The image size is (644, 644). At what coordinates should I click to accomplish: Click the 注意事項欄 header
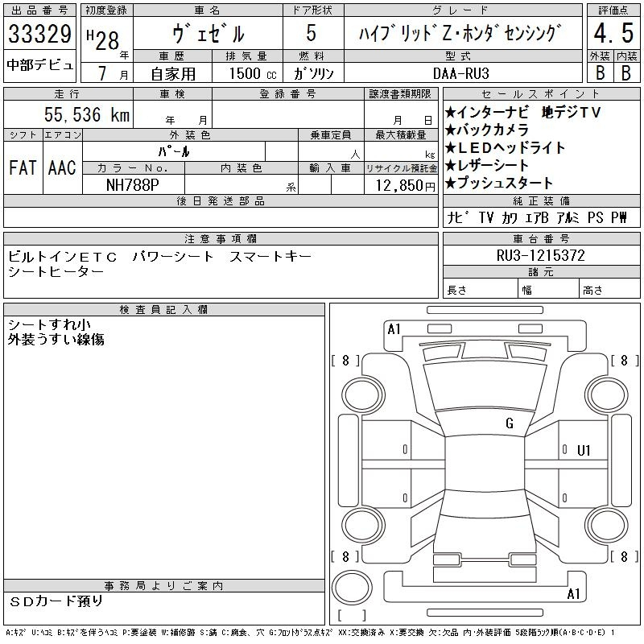click(221, 238)
